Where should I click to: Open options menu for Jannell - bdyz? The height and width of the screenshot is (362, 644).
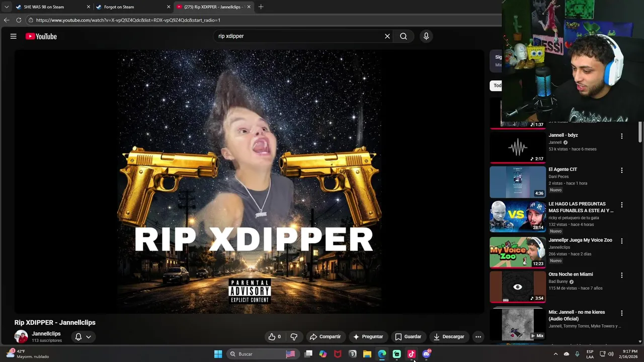(x=622, y=136)
